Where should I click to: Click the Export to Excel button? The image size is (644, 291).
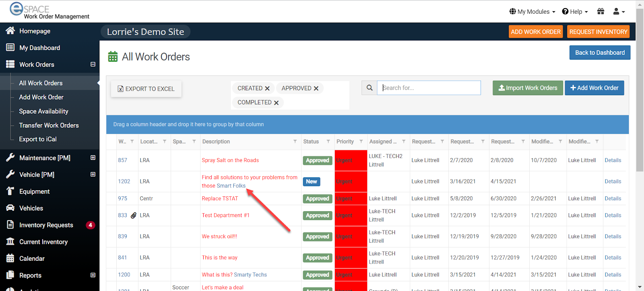coord(146,89)
